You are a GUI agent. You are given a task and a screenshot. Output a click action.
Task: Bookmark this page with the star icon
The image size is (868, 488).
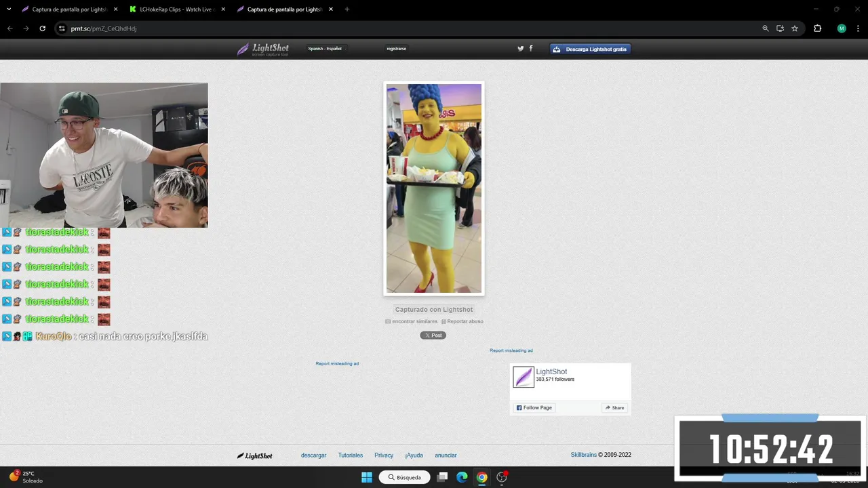(795, 28)
